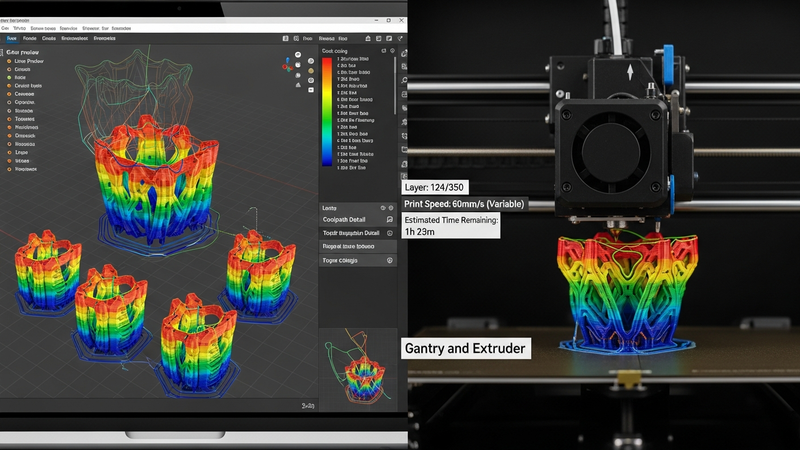Toggle the 'Toomtes' entry dot
This screenshot has height=450, width=800.
[9, 119]
